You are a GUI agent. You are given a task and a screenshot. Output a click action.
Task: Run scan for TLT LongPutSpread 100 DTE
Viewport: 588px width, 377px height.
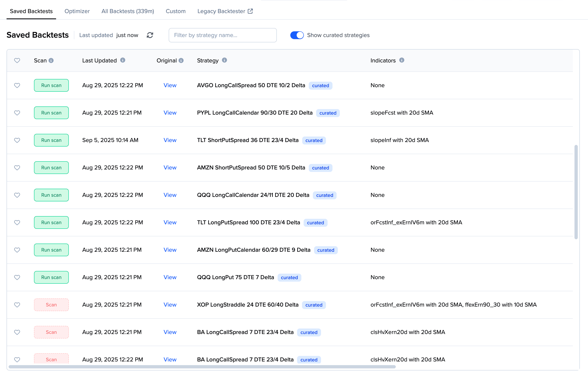51,222
